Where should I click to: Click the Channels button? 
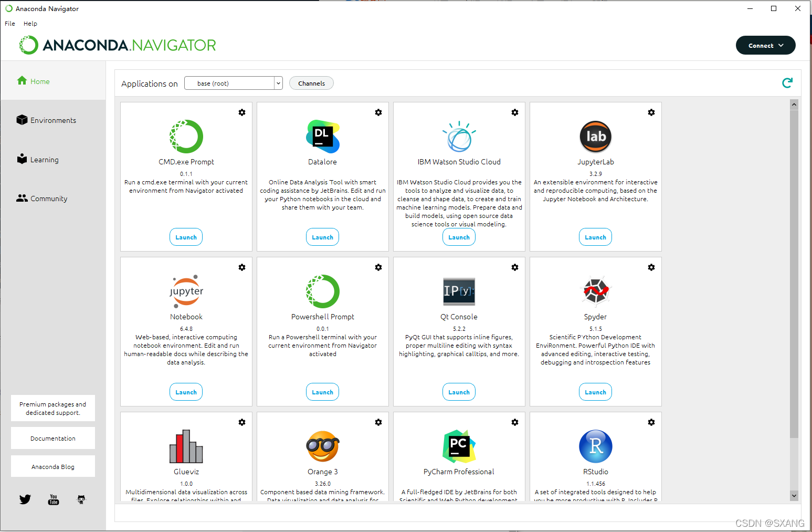[312, 83]
